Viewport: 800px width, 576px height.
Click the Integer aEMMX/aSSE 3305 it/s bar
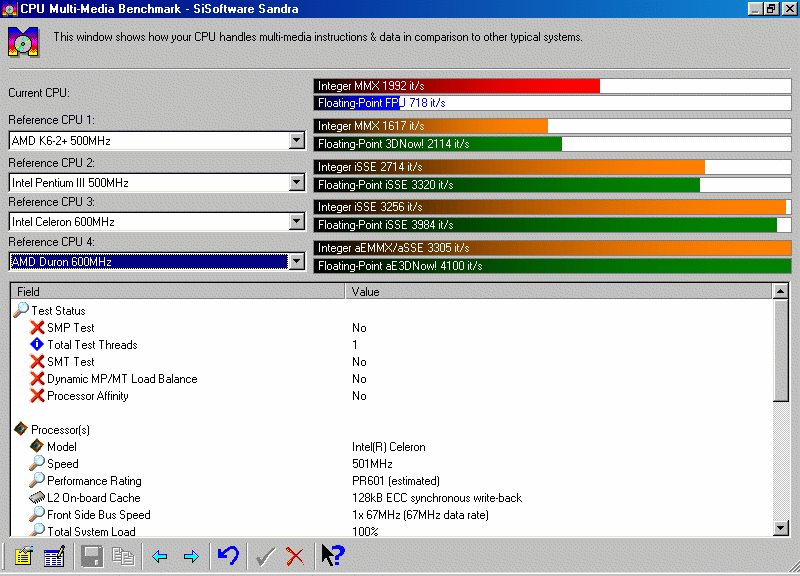[552, 248]
